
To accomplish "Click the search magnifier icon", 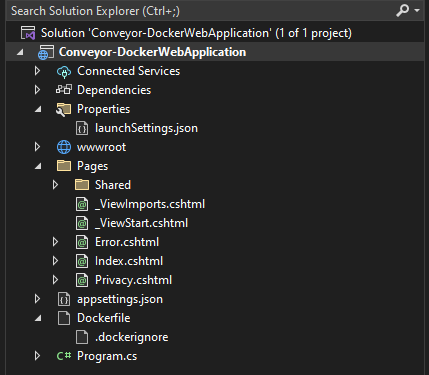I will click(402, 10).
